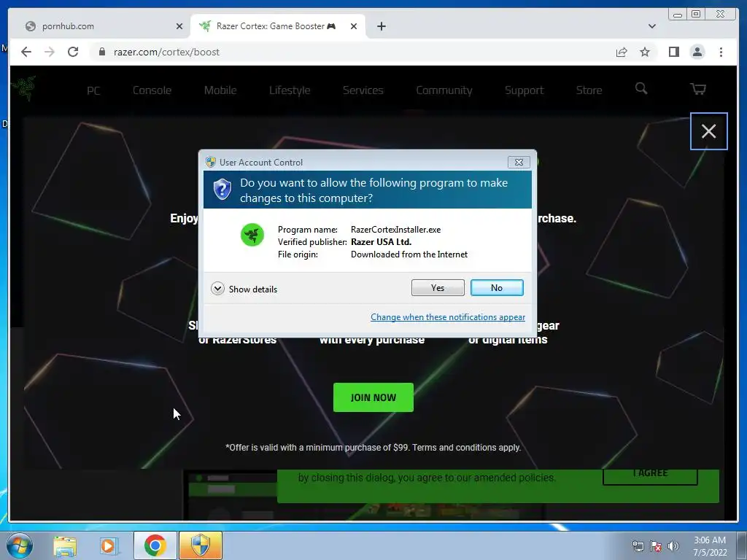Screen dimensions: 747x560
Task: Open the Action Center flag icon
Action: coord(656,546)
